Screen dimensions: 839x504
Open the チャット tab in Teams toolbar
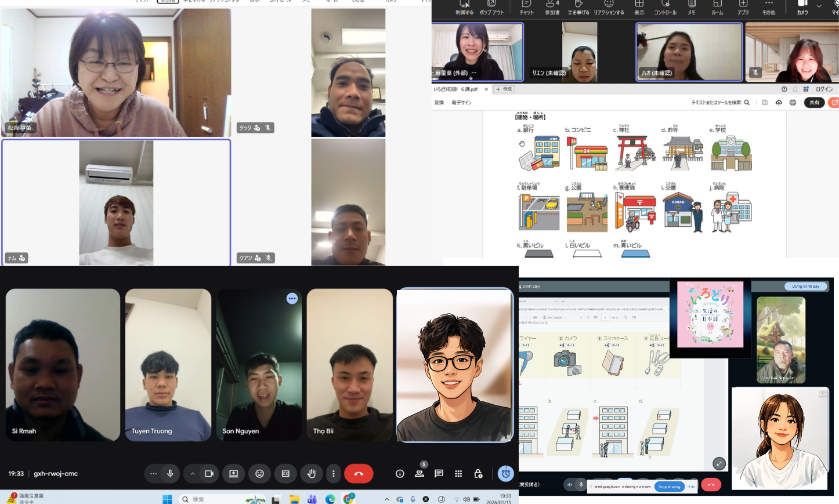click(526, 7)
